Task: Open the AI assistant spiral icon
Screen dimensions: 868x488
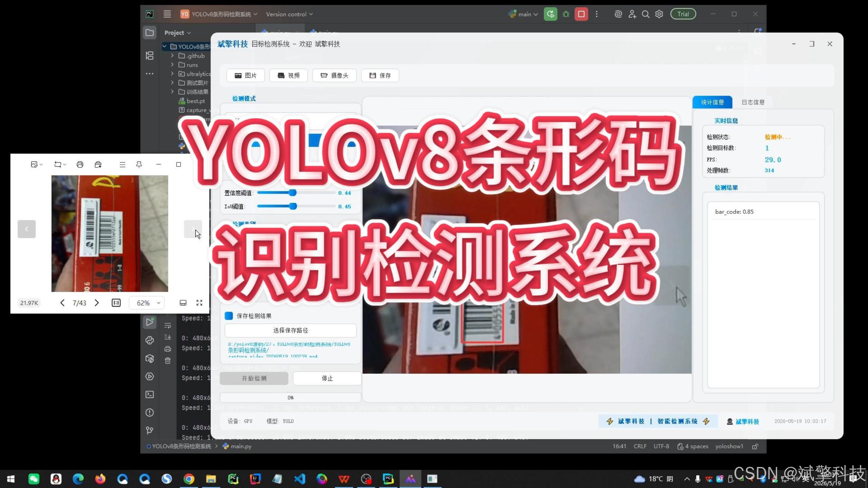Action: click(x=618, y=14)
